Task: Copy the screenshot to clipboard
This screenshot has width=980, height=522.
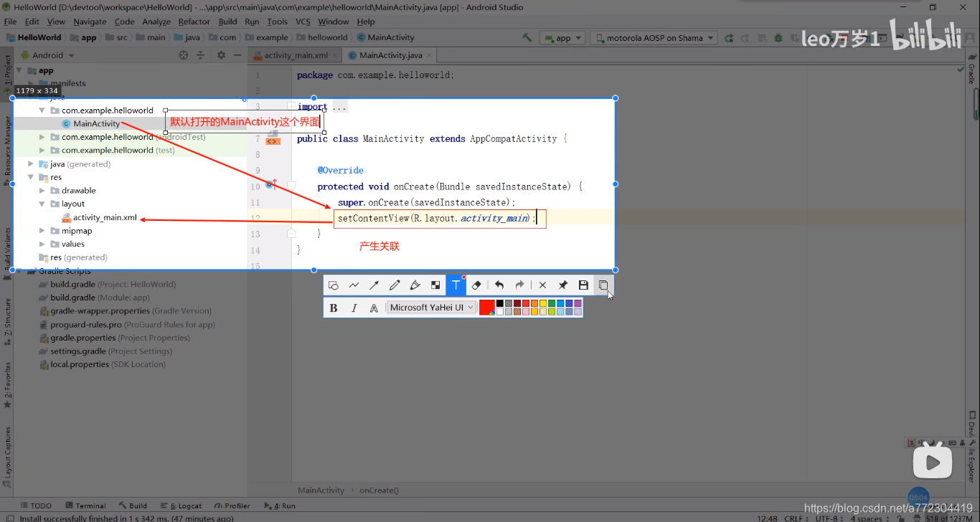Action: (x=603, y=285)
